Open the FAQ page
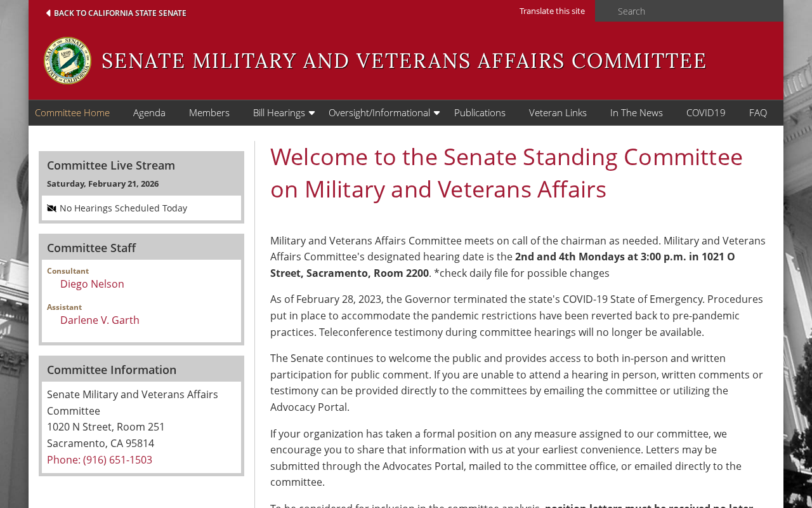The image size is (812, 508). pyautogui.click(x=758, y=113)
